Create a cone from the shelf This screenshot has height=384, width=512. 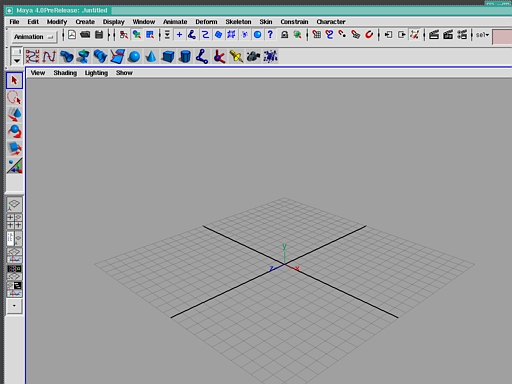(151, 56)
